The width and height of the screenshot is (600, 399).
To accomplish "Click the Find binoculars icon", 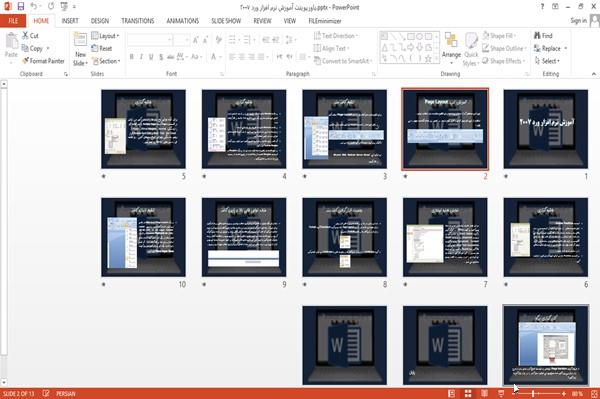I will pyautogui.click(x=538, y=36).
